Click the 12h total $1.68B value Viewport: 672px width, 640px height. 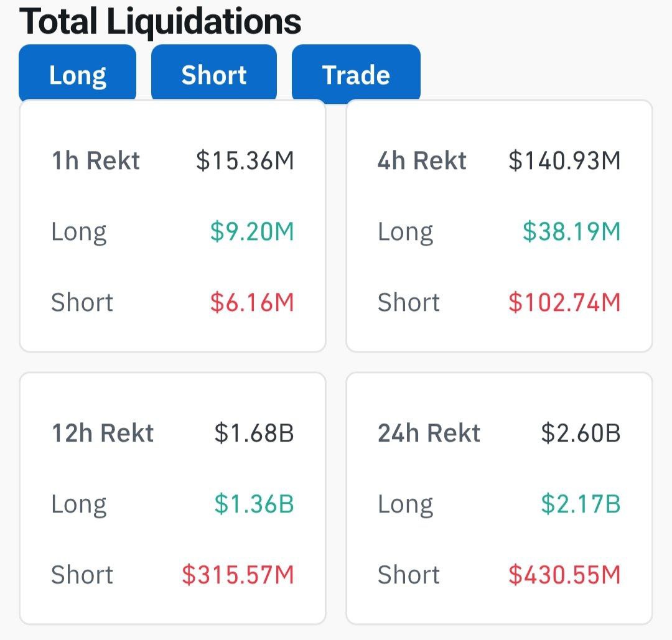[254, 433]
